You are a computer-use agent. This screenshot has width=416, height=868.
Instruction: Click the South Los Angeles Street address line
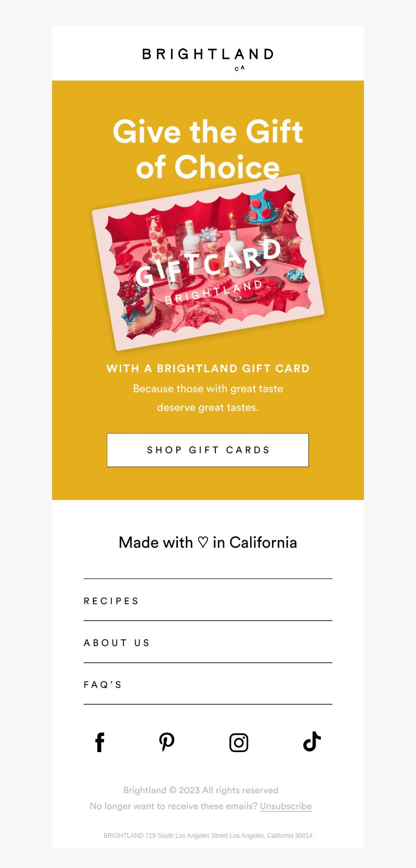click(208, 836)
